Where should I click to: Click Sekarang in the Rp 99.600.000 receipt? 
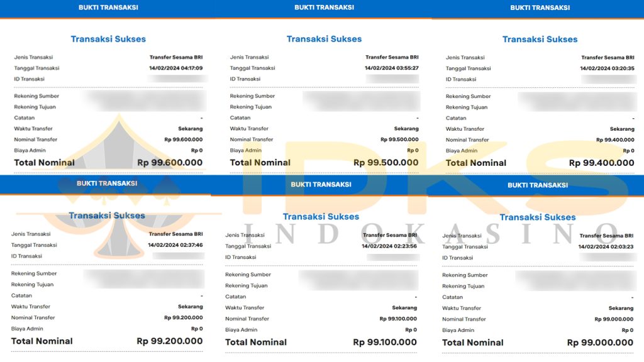click(191, 129)
